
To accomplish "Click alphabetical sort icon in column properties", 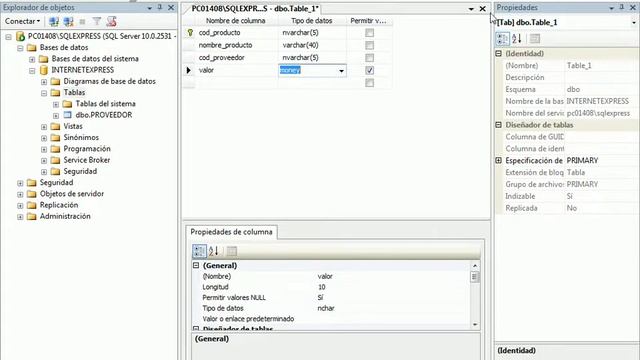I will tap(213, 251).
